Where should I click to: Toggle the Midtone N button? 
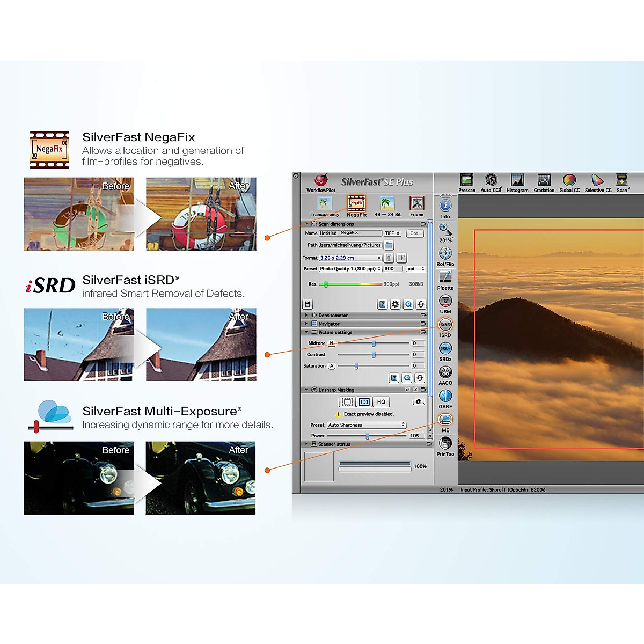pos(331,343)
